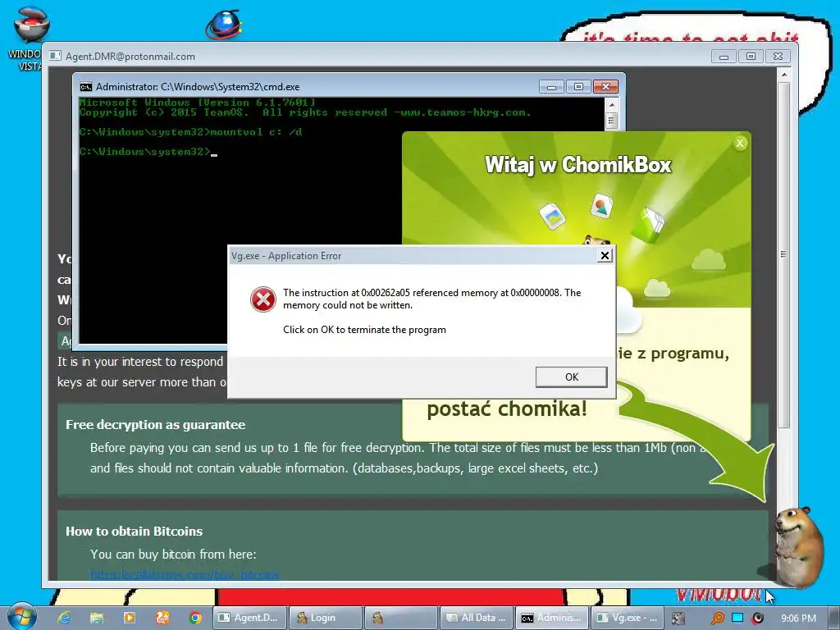Click the scroll-up arrow of the Agent.DMR window
This screenshot has height=630, width=840.
783,75
